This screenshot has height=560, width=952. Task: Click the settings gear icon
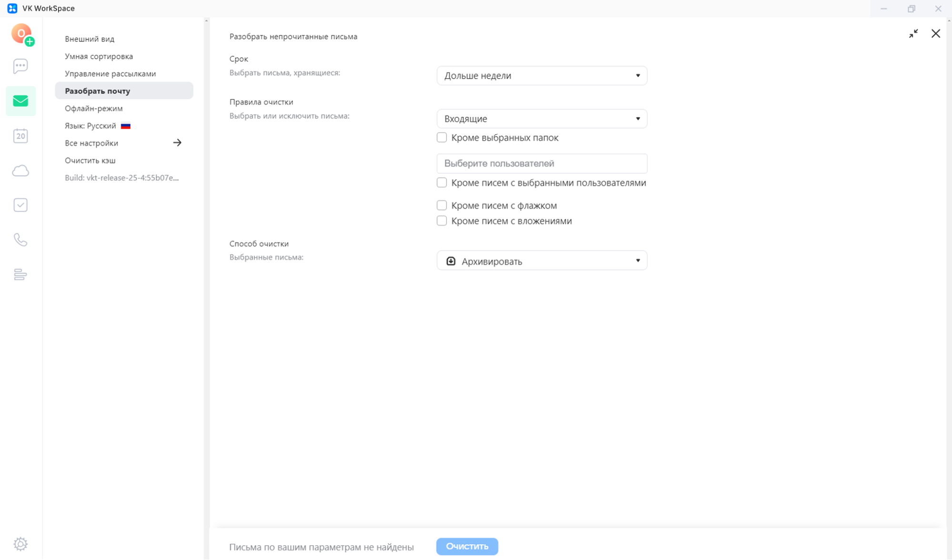click(x=20, y=543)
